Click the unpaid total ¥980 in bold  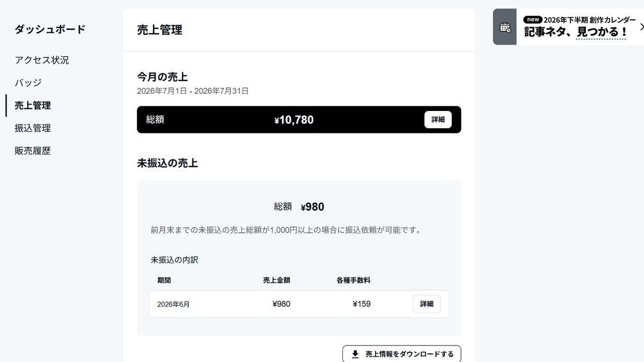[x=312, y=207]
